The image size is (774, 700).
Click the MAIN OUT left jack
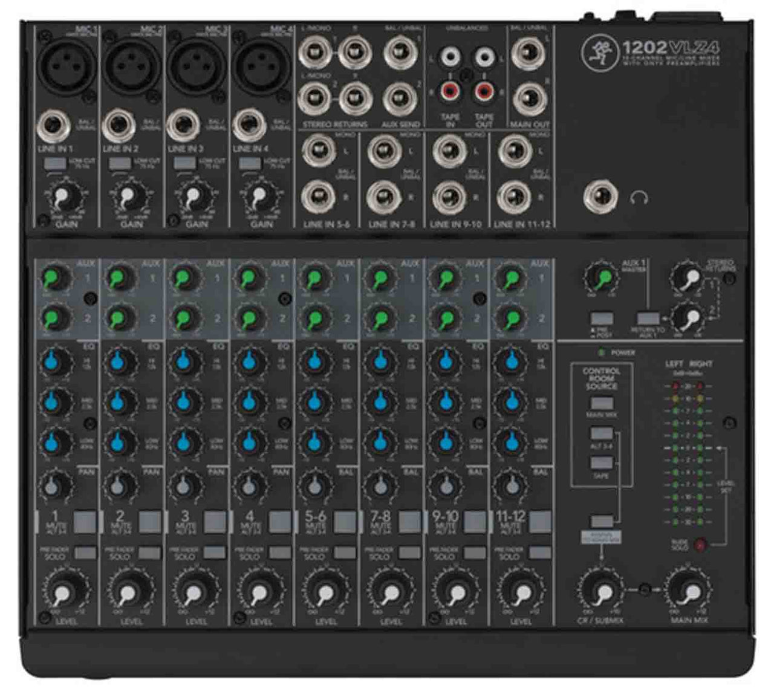pos(528,53)
